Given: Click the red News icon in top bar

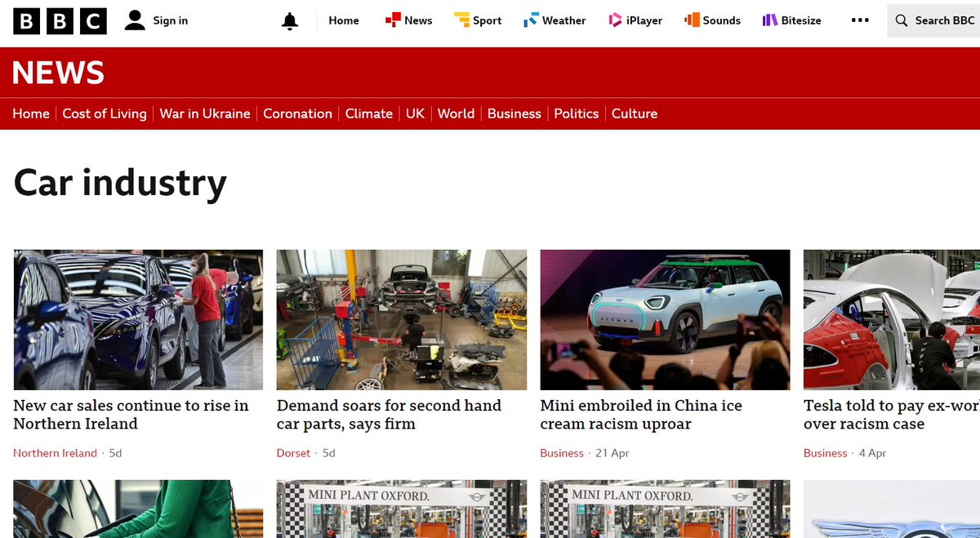Looking at the screenshot, I should pos(393,20).
